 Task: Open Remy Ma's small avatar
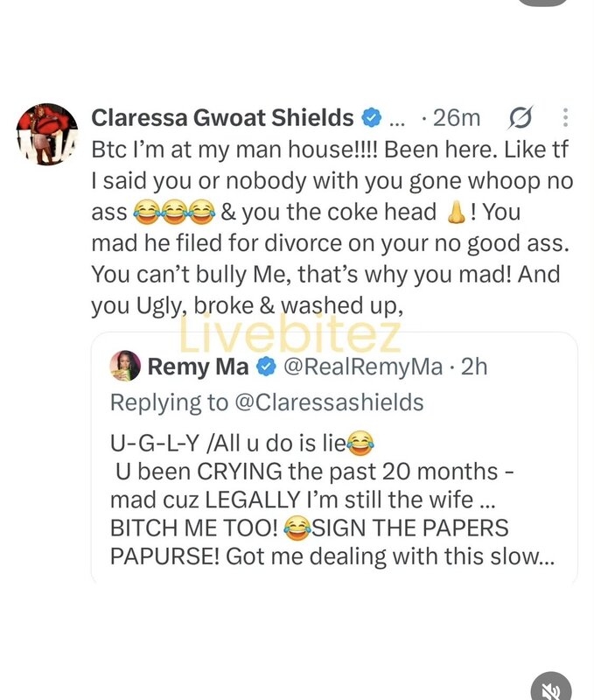point(125,366)
